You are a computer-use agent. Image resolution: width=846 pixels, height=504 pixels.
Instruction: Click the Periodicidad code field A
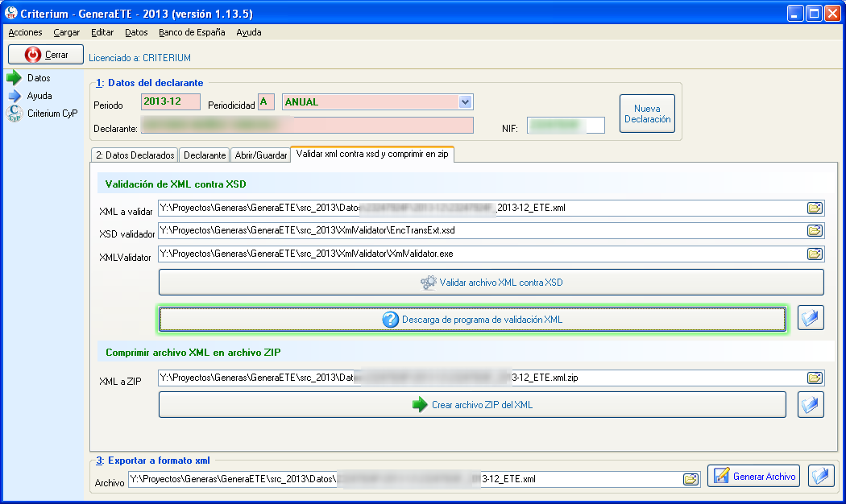(x=266, y=102)
